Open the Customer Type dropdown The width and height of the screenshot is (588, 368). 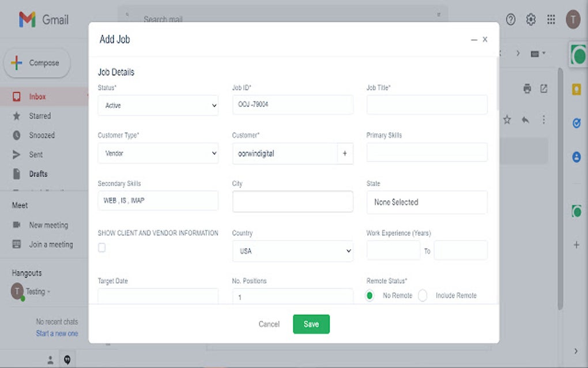click(158, 153)
